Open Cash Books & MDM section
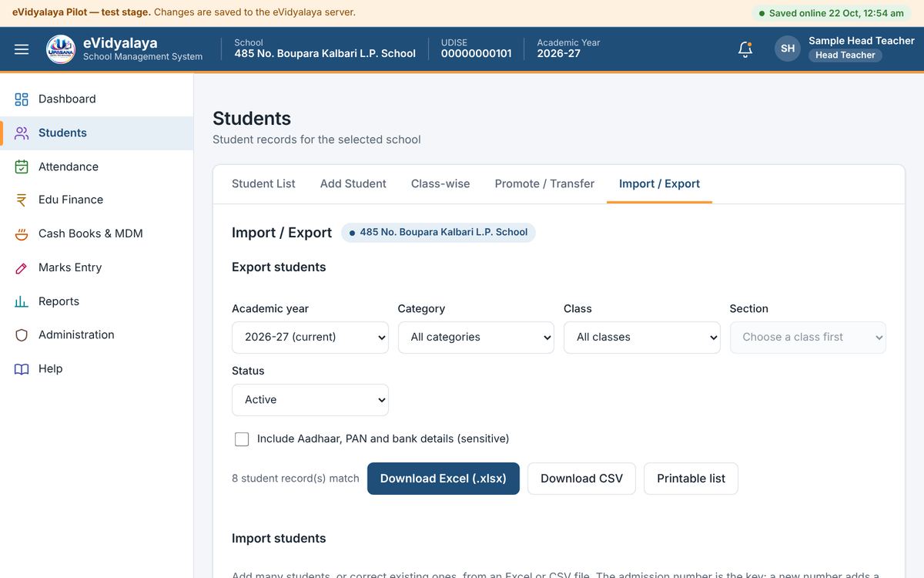924x578 pixels. [x=96, y=234]
